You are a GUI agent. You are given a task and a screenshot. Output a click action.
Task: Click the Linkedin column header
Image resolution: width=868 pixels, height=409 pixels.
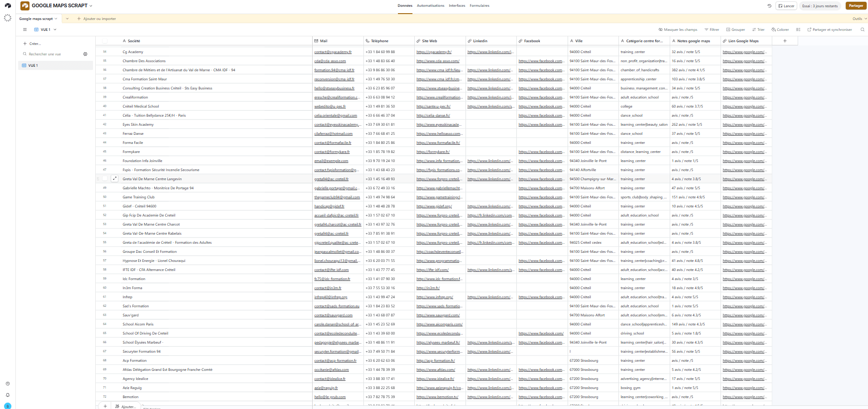pos(491,41)
